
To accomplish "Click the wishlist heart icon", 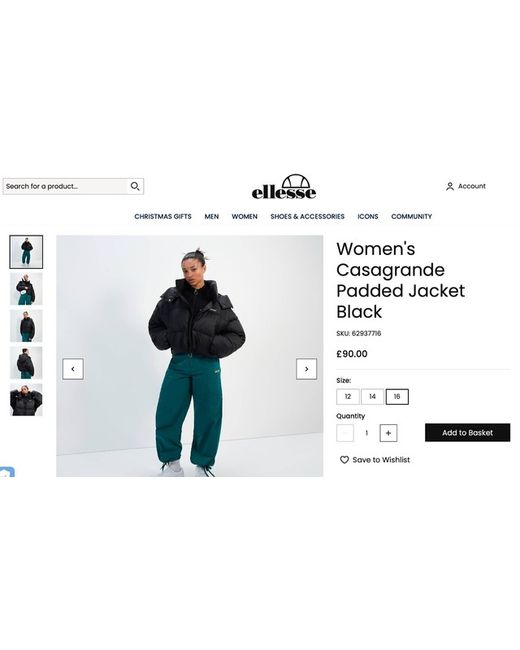I will click(344, 460).
